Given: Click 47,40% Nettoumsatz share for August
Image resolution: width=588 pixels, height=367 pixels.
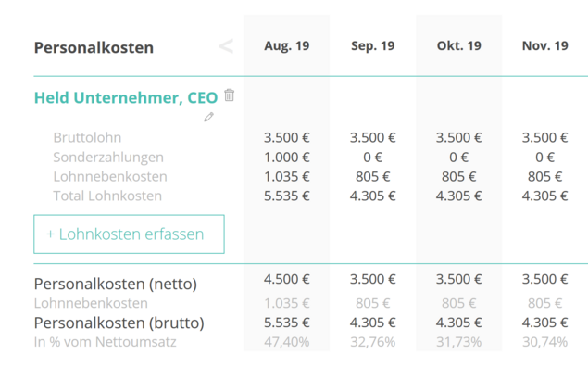Looking at the screenshot, I should pyautogui.click(x=287, y=342).
